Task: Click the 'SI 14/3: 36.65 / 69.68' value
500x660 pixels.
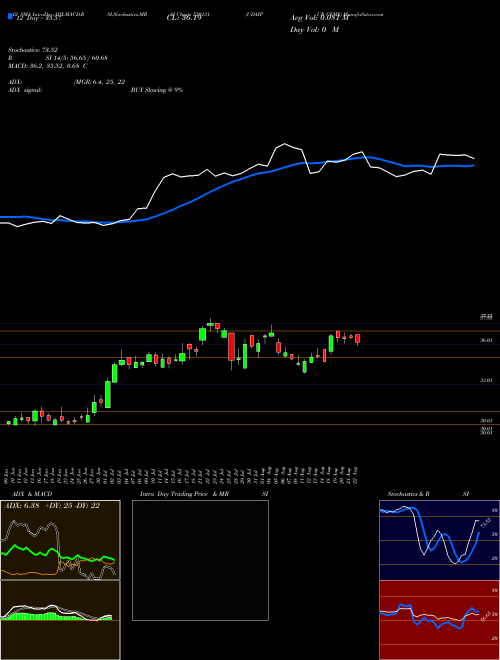Action: click(77, 58)
